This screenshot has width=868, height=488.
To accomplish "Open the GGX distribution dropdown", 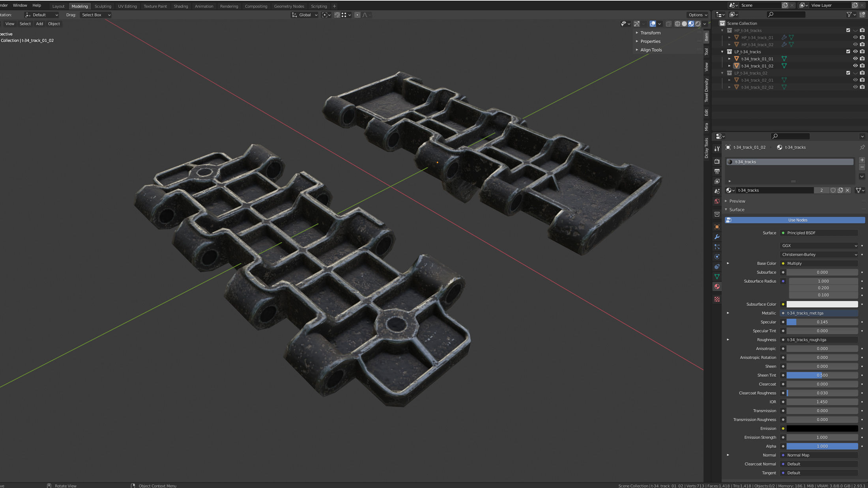I will tap(819, 246).
